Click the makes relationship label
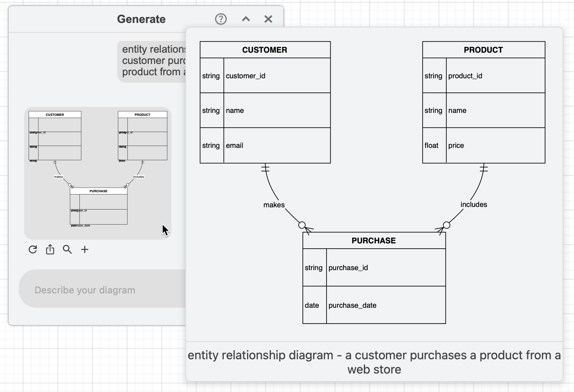Image resolution: width=574 pixels, height=392 pixels. 274,205
